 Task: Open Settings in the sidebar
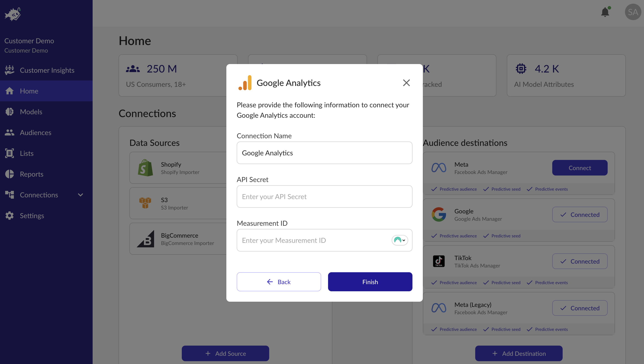[46, 215]
